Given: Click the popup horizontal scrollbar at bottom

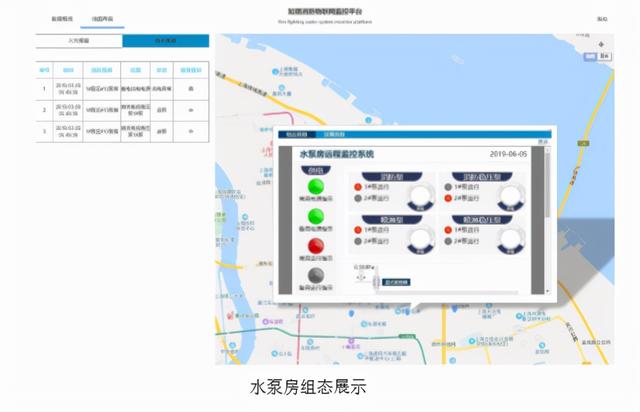Looking at the screenshot, I should (x=447, y=292).
